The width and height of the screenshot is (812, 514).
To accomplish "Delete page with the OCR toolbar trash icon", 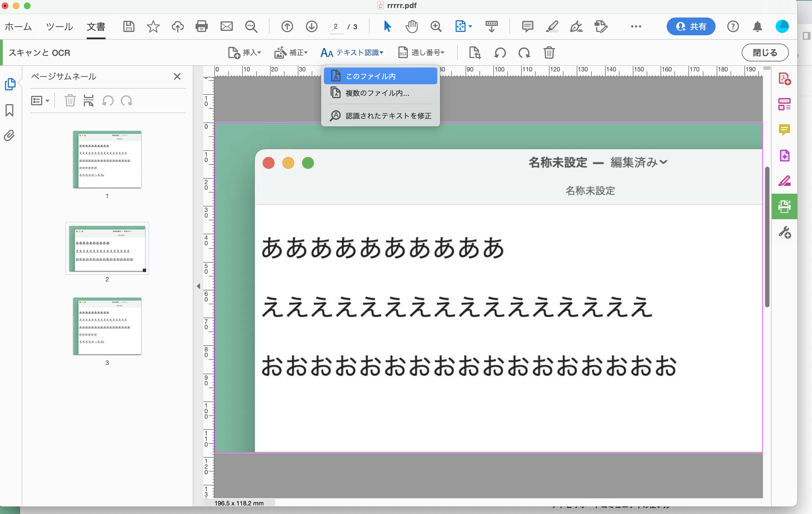I will click(x=549, y=53).
